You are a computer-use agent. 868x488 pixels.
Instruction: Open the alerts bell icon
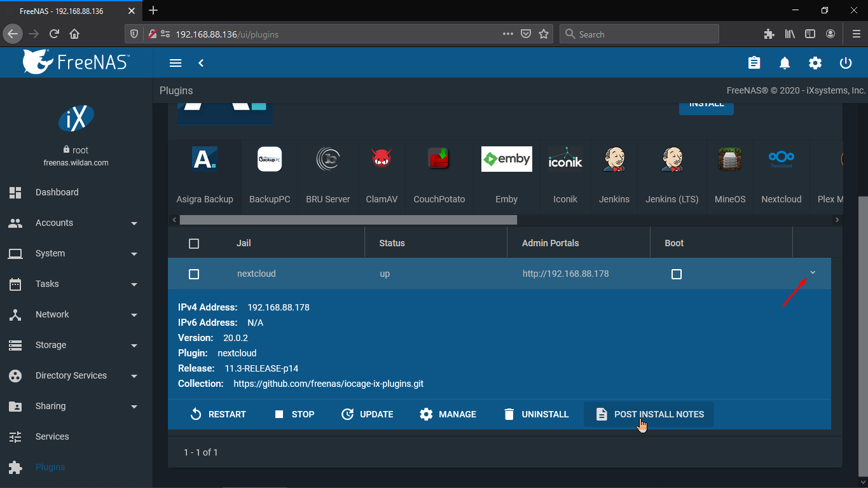point(785,63)
